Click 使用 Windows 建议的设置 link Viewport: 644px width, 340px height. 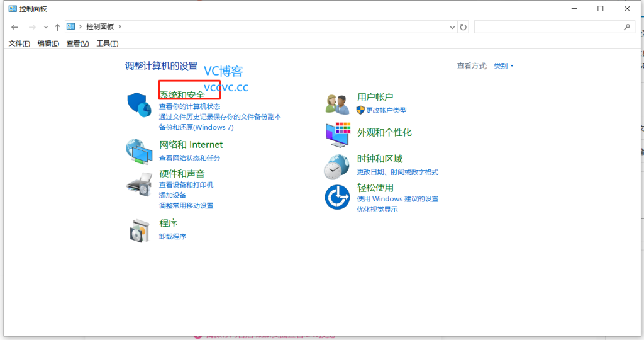pos(397,199)
